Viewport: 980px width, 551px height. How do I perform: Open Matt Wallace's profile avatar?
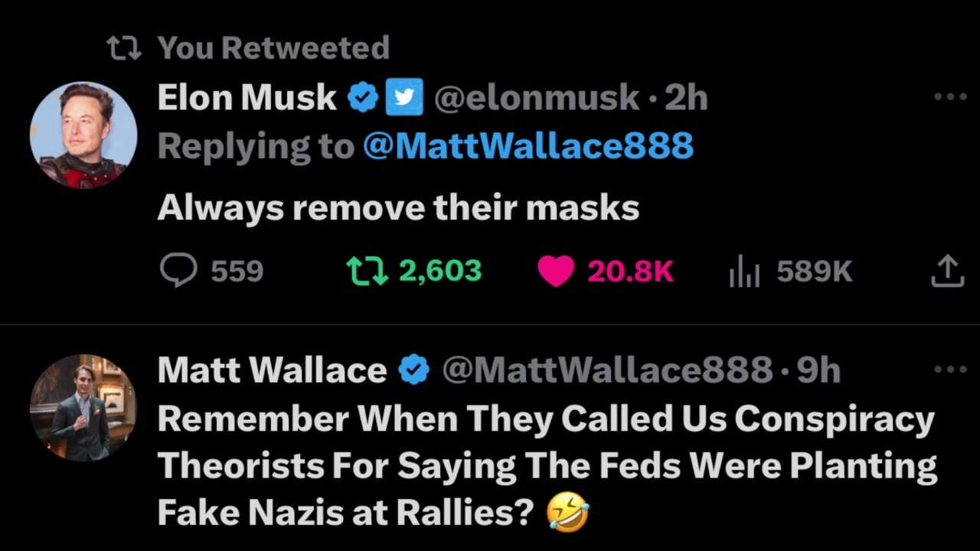pos(83,407)
